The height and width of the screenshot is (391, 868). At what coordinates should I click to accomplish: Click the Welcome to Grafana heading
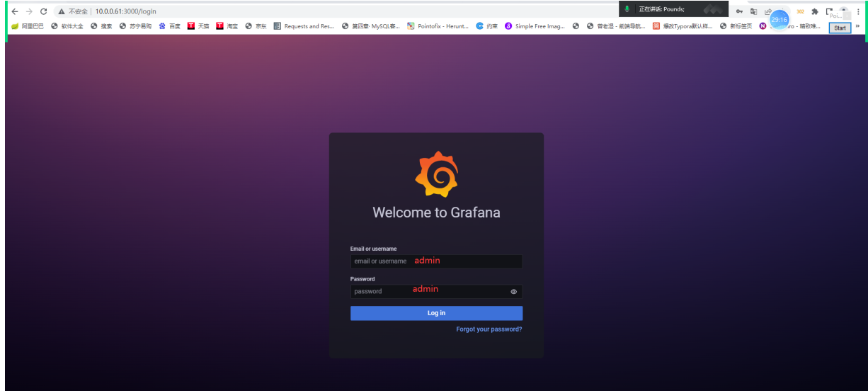click(436, 212)
